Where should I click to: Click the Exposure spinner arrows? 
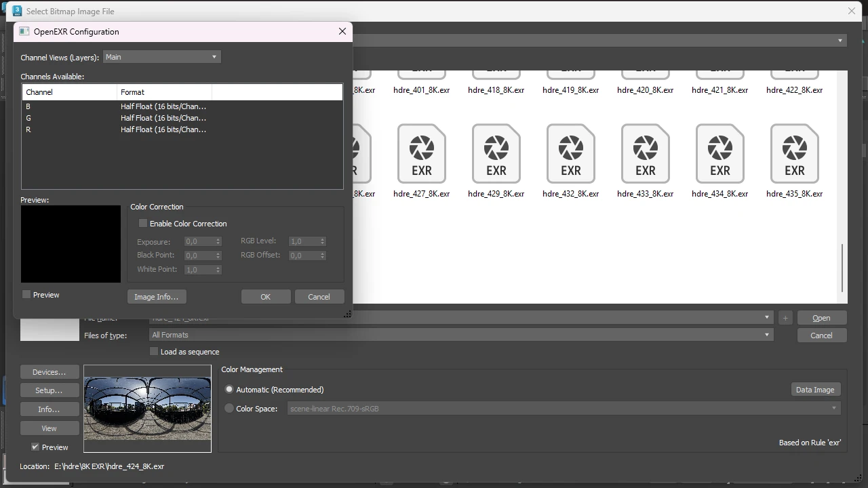point(218,241)
